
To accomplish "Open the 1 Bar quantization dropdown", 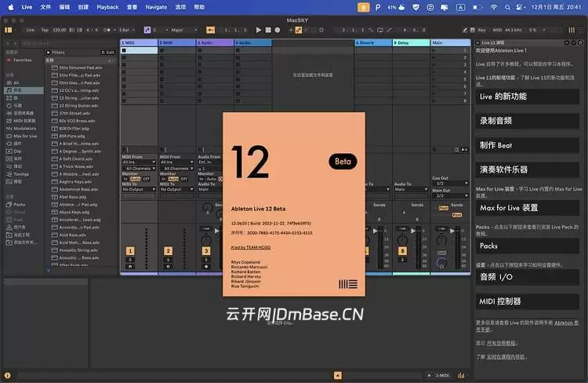I will coord(127,30).
